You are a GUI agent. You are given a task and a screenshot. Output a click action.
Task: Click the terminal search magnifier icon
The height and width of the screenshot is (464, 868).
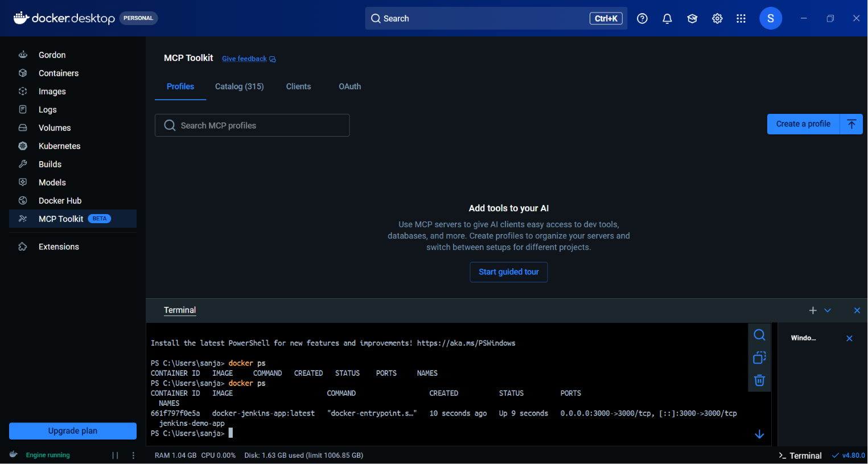pos(759,335)
